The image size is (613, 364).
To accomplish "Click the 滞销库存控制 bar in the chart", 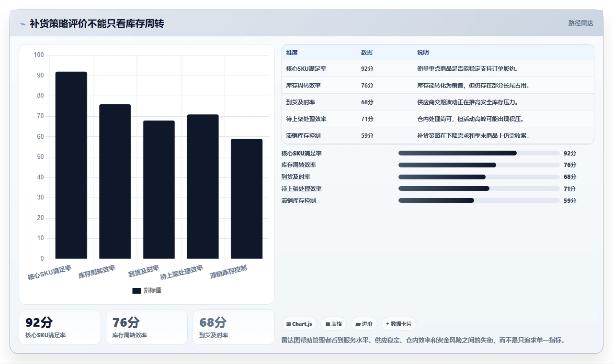I will (247, 199).
